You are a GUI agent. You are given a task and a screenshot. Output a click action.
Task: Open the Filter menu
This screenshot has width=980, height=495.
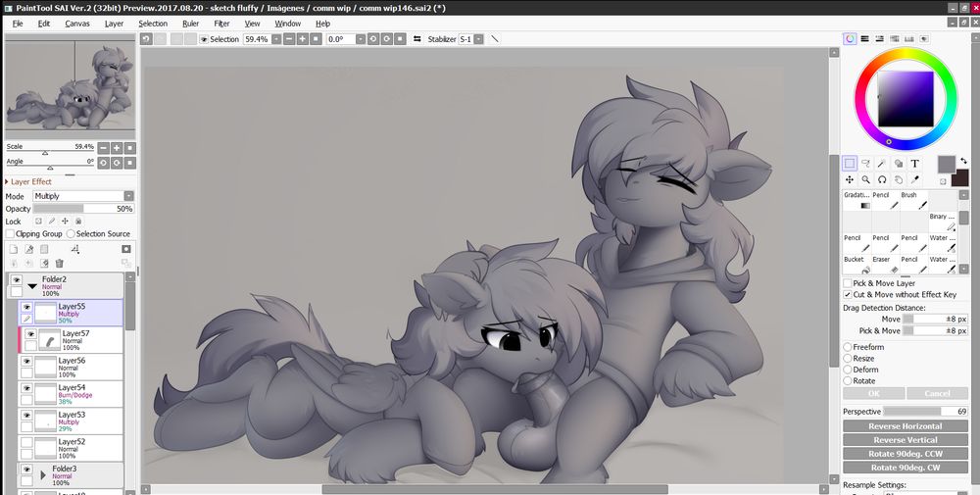[x=221, y=24]
